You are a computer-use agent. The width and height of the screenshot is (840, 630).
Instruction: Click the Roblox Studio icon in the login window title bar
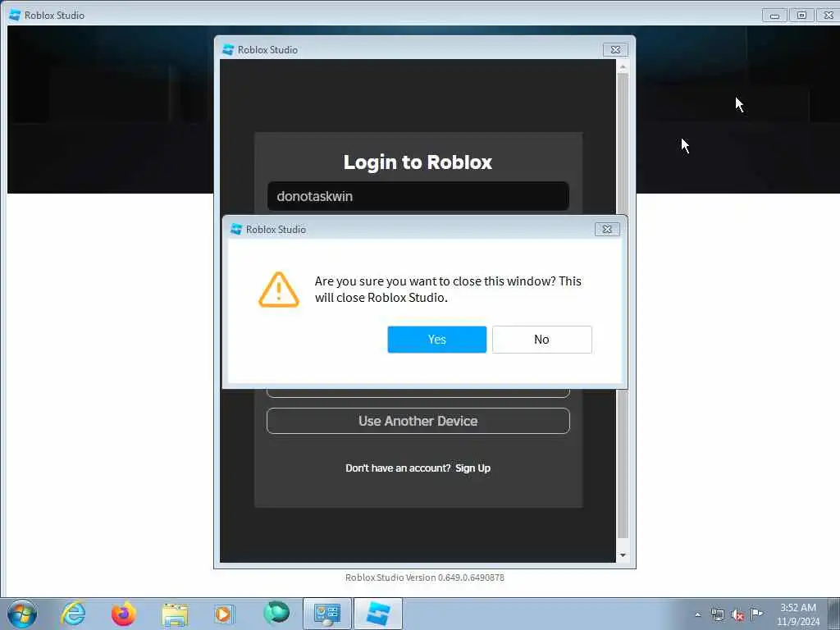click(228, 50)
